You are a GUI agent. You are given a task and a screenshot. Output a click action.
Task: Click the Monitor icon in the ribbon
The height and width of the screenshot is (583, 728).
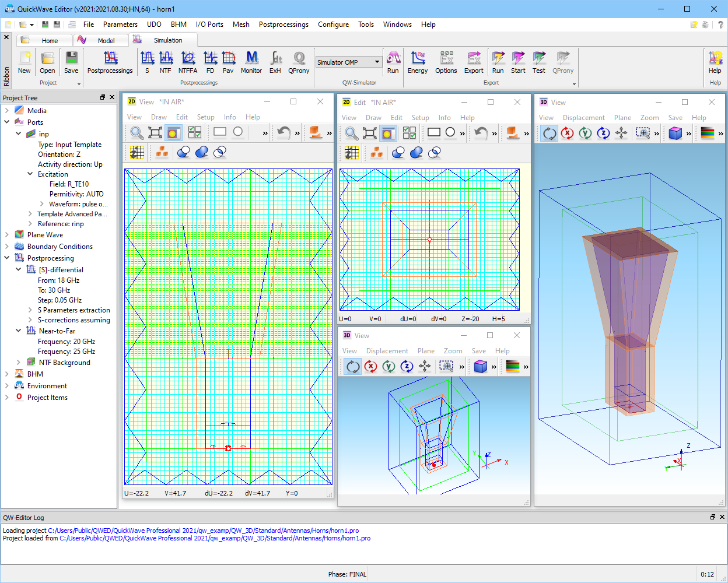click(251, 62)
